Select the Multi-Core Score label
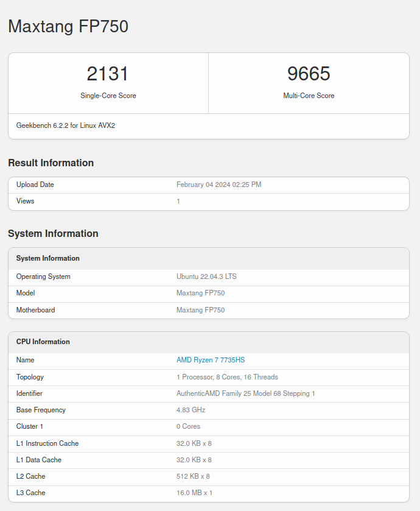The width and height of the screenshot is (420, 511). 309,96
